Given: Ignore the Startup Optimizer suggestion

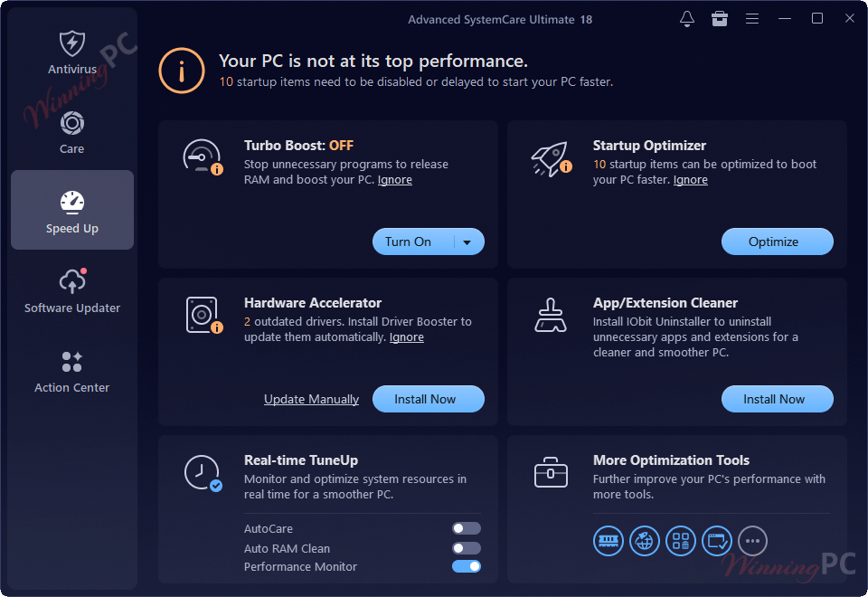Looking at the screenshot, I should point(690,180).
